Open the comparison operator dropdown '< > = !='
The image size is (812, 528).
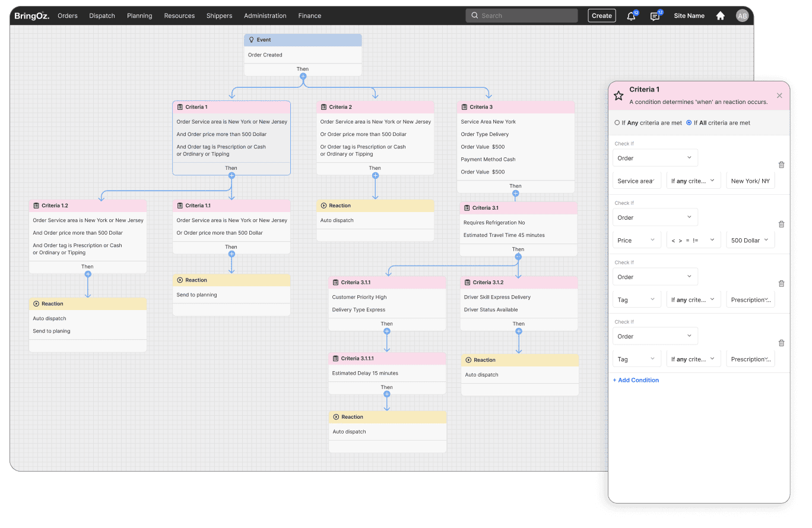694,241
